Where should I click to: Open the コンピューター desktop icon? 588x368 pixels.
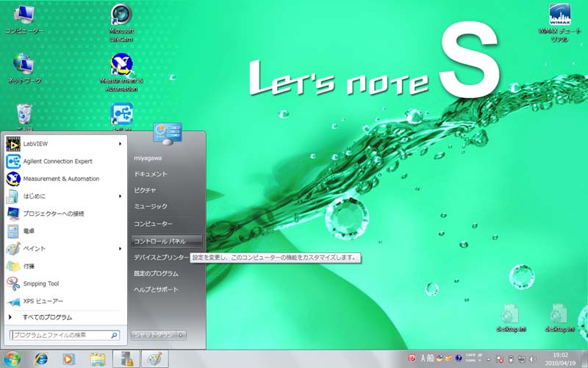point(24,20)
